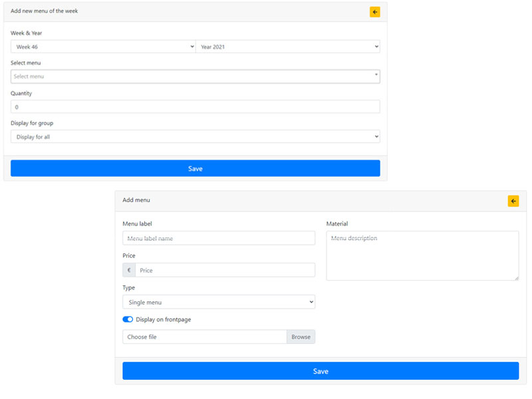Open the Week 46 dropdown
This screenshot has width=532, height=399.
pyautogui.click(x=101, y=47)
